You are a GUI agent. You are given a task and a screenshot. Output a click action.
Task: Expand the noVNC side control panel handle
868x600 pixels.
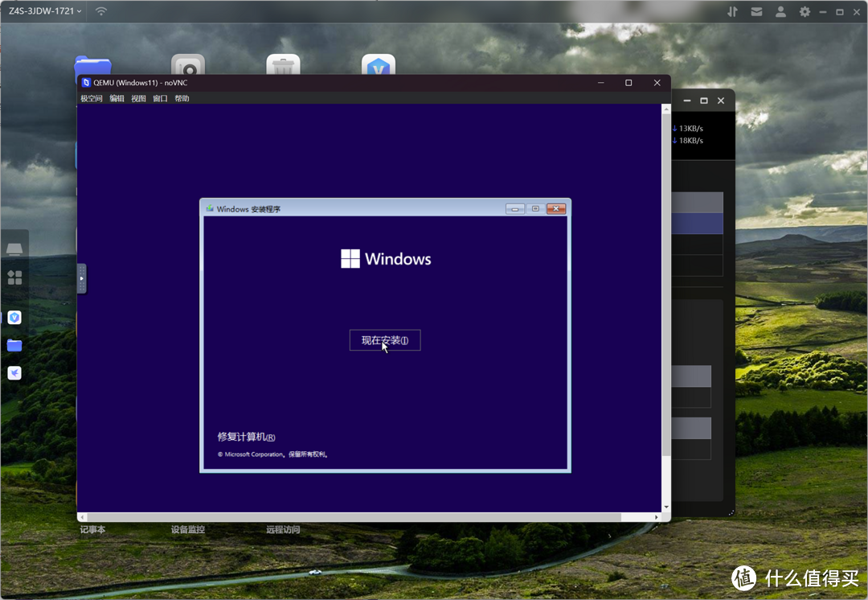(81, 278)
